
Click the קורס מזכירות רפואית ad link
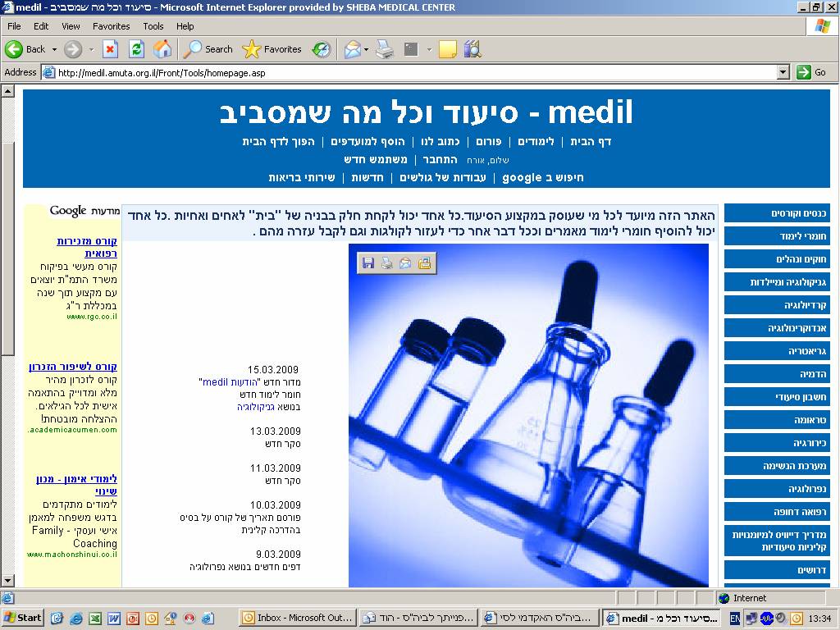click(x=87, y=247)
